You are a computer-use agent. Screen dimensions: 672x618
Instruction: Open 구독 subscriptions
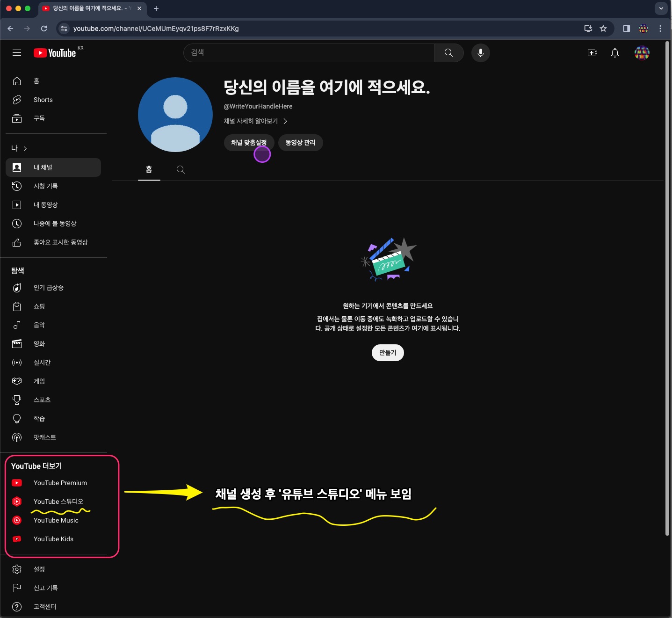pos(53,118)
